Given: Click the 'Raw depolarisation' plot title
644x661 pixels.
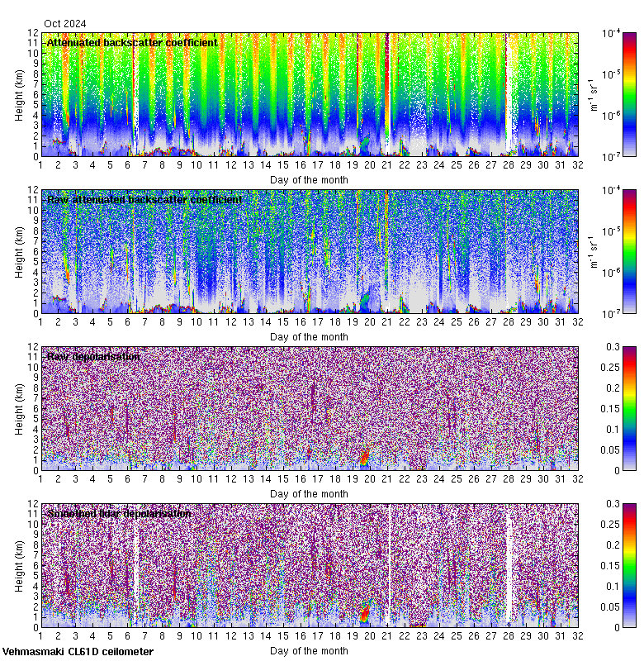Looking at the screenshot, I should [x=92, y=357].
